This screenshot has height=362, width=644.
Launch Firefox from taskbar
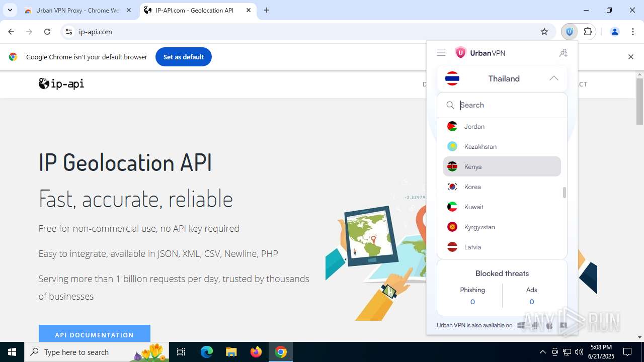pos(256,352)
